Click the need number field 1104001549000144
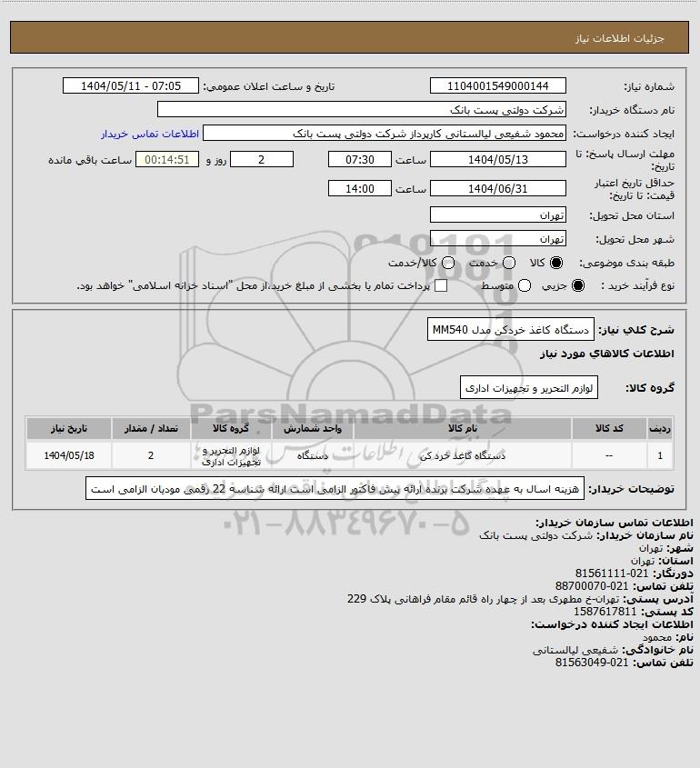 coord(497,85)
